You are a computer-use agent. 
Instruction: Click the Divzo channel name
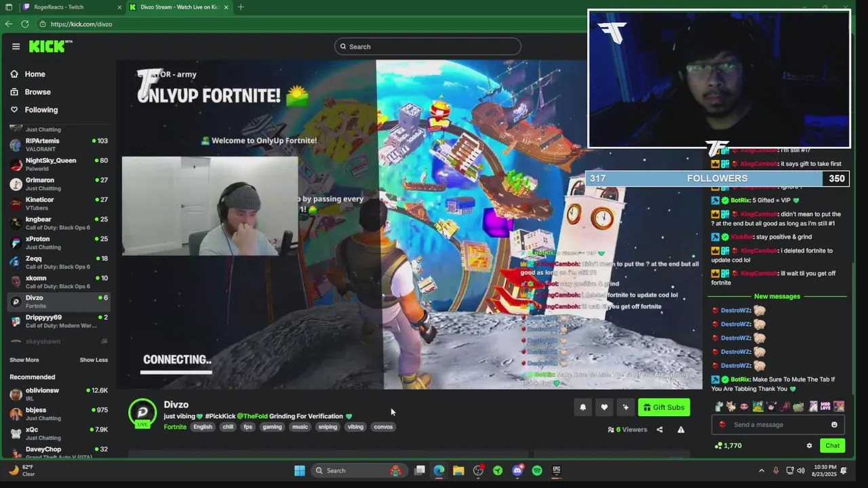pyautogui.click(x=176, y=405)
